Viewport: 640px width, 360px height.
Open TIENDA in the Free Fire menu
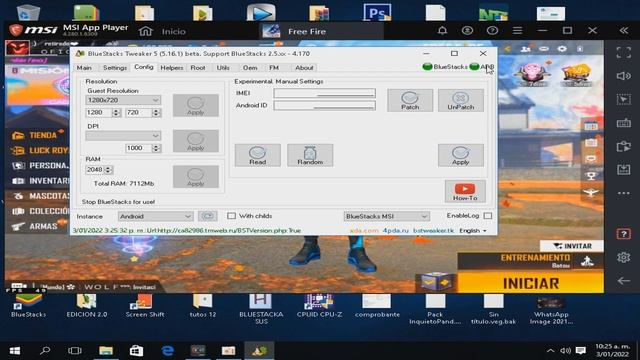(x=38, y=135)
